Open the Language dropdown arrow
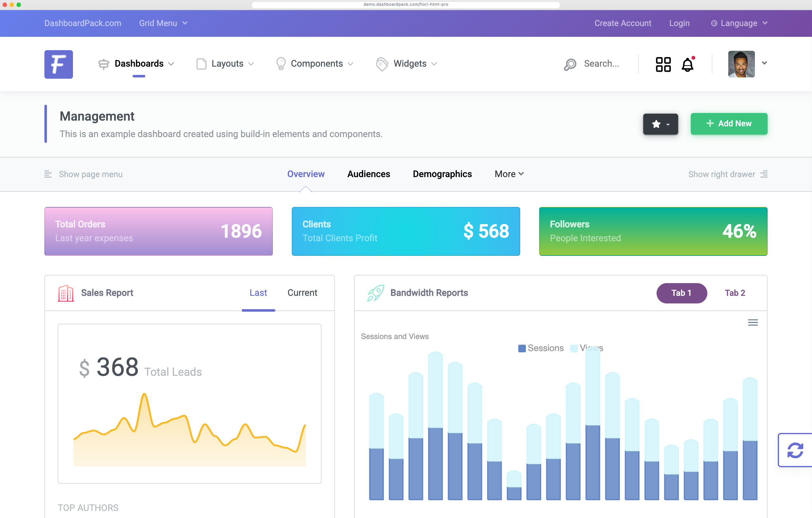 [765, 23]
